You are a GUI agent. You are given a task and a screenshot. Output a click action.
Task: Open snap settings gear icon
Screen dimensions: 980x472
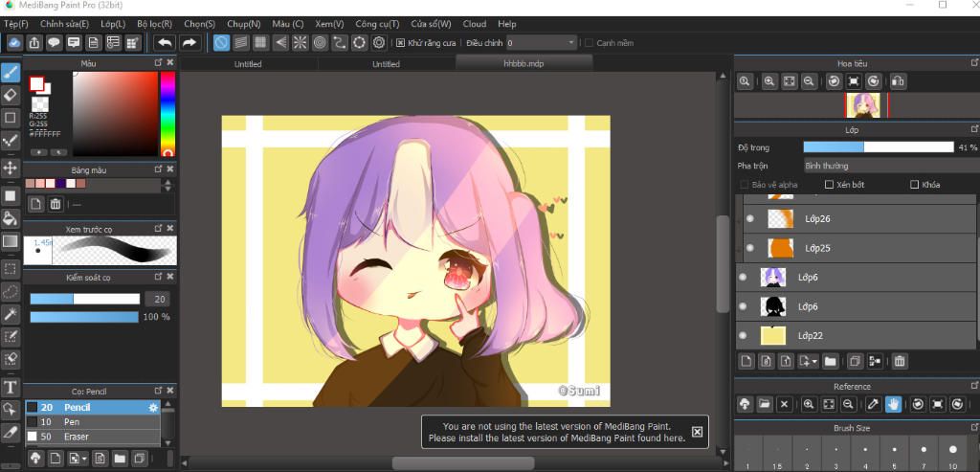click(x=379, y=42)
